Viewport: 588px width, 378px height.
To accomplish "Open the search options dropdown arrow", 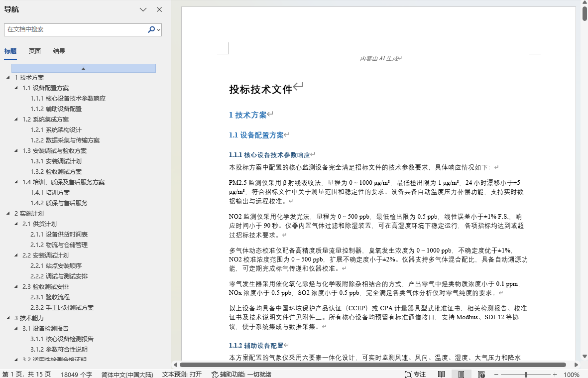I will (x=159, y=29).
